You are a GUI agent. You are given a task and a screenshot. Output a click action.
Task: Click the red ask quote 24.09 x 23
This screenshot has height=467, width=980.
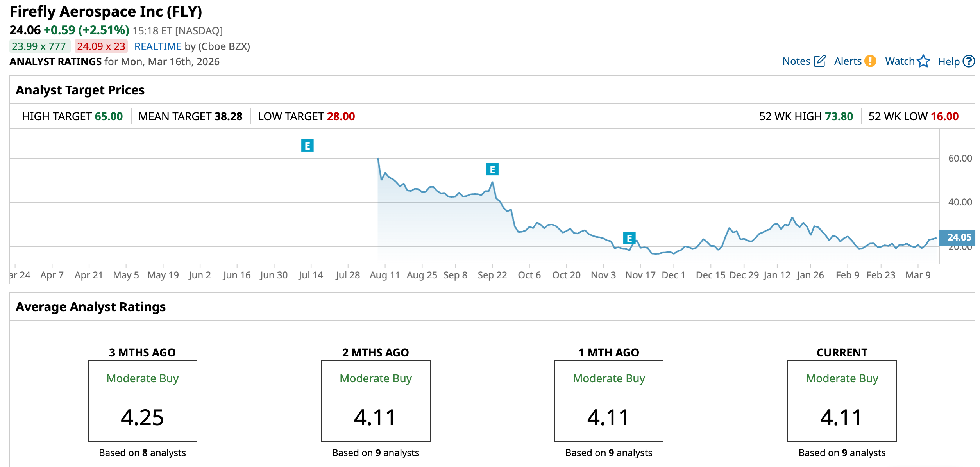pyautogui.click(x=101, y=46)
